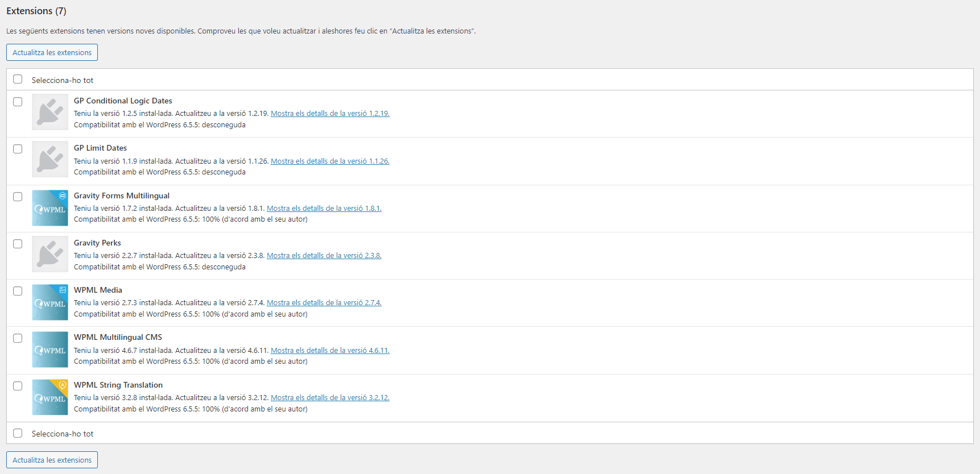Click the bottom Actualitza les extensions button
Screen dimensions: 980x474
(52, 460)
